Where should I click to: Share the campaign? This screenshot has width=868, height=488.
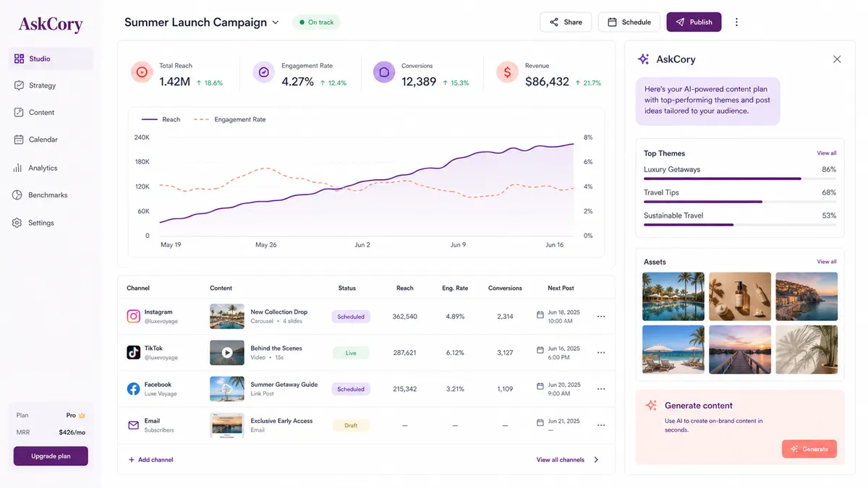tap(566, 22)
